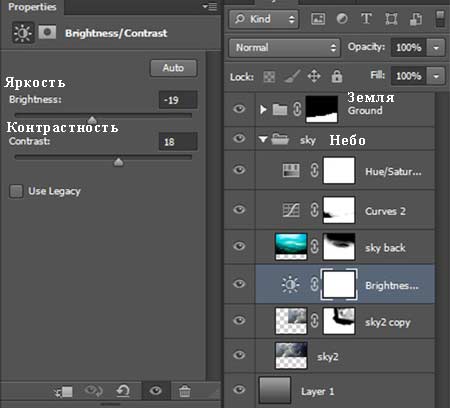Select the layer mask icon in Properties header
Image resolution: width=450 pixels, height=408 pixels.
47,32
